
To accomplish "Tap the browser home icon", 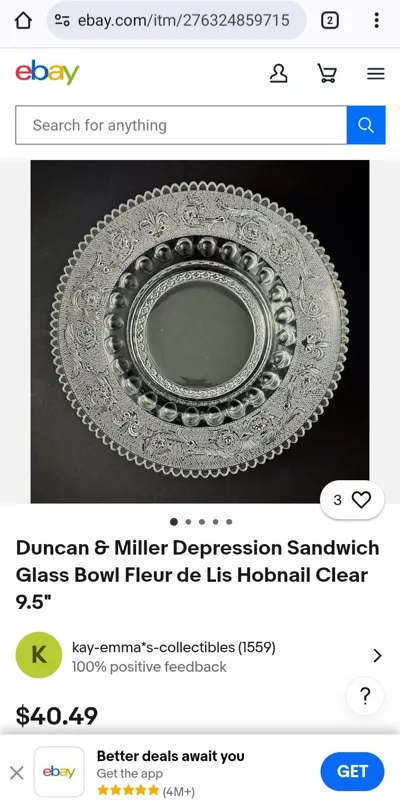I will tap(23, 20).
